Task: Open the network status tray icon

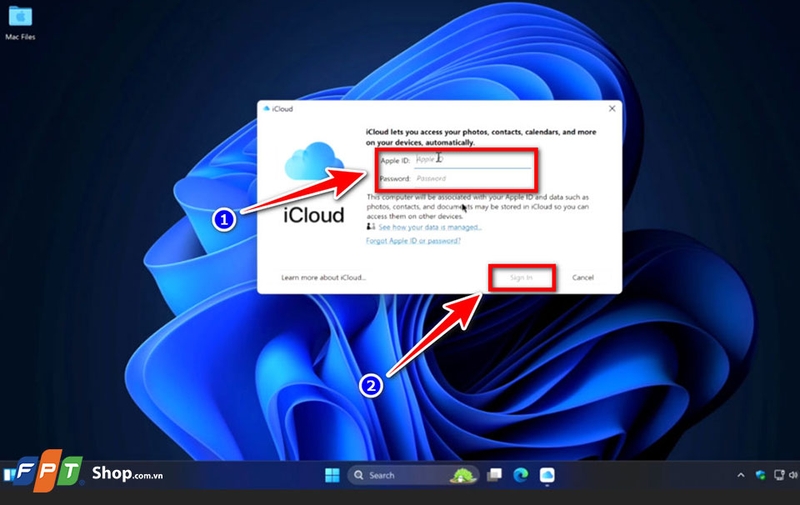Action: click(779, 475)
